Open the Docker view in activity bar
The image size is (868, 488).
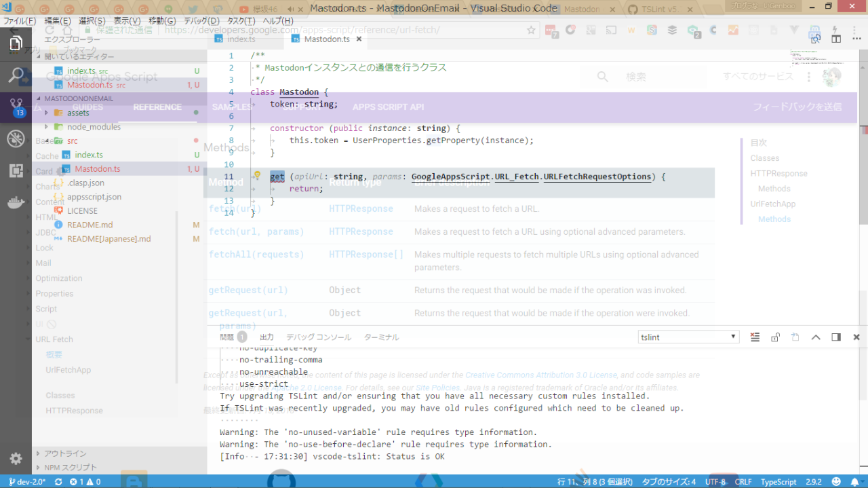click(16, 203)
